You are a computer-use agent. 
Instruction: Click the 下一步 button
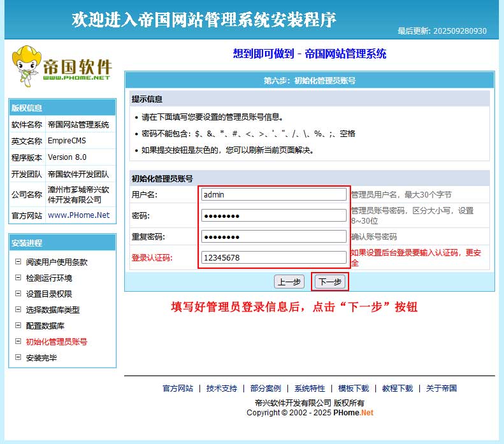tap(329, 282)
